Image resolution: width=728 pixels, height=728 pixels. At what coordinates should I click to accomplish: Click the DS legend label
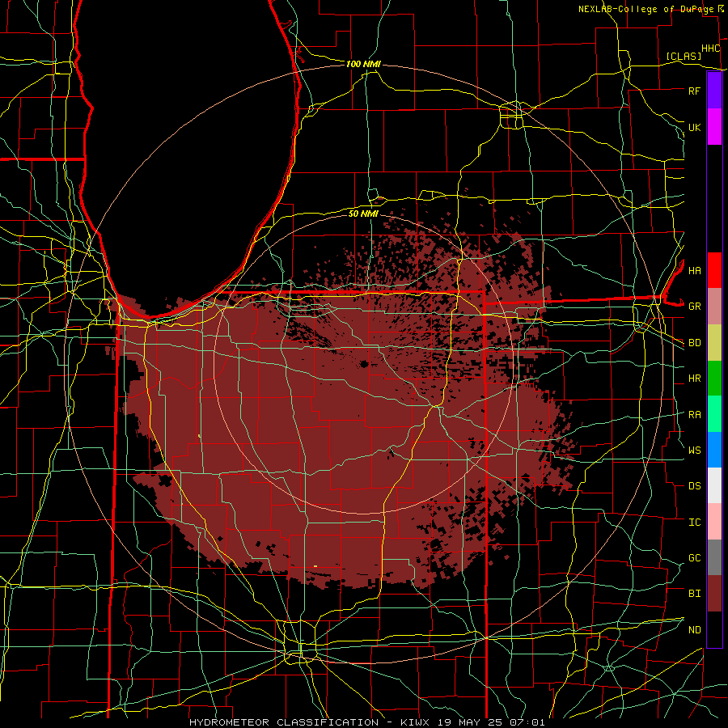[694, 486]
